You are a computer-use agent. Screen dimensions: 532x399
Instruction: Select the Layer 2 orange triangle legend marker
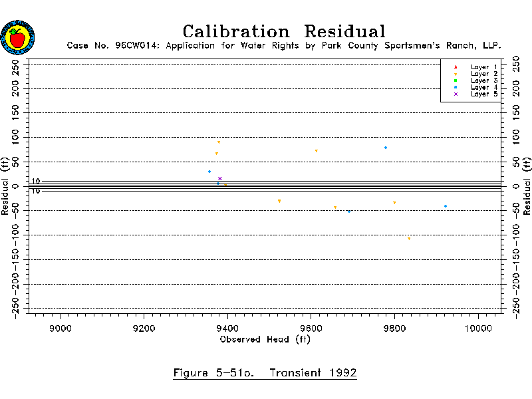point(456,74)
